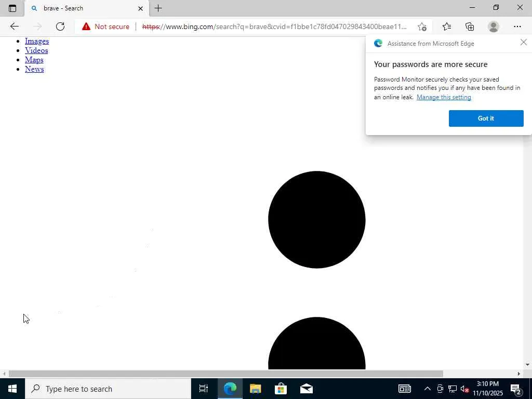Open the Collections icon

[470, 26]
